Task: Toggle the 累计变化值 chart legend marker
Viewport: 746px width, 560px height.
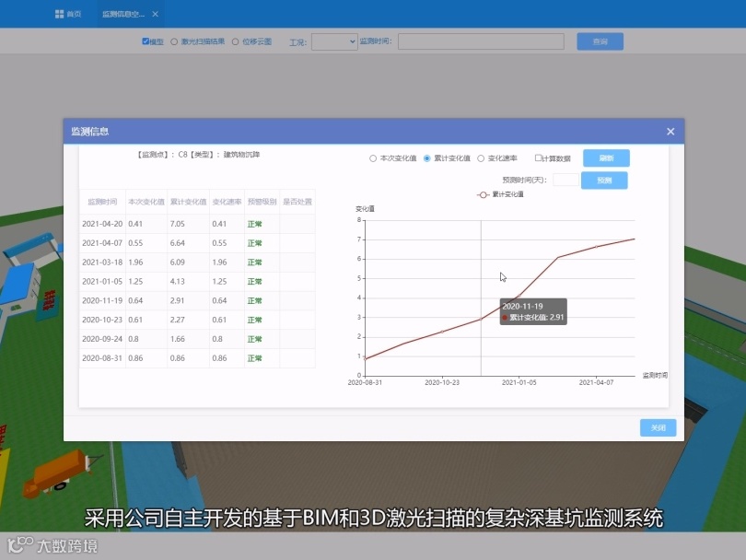Action: [483, 194]
